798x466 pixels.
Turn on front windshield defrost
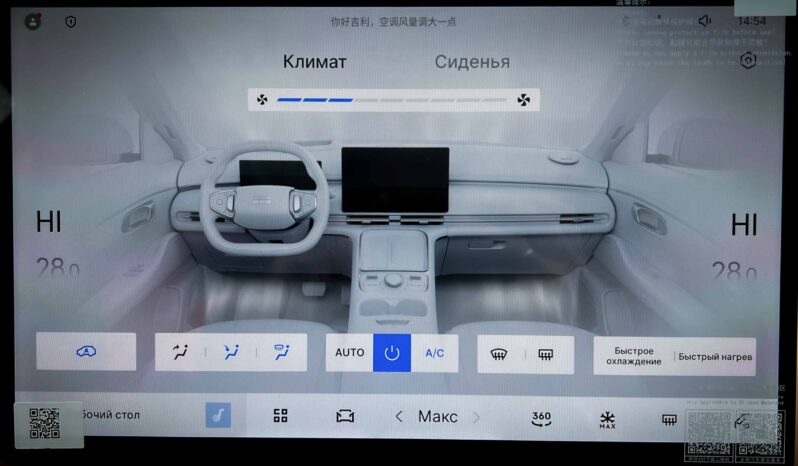[x=499, y=355]
